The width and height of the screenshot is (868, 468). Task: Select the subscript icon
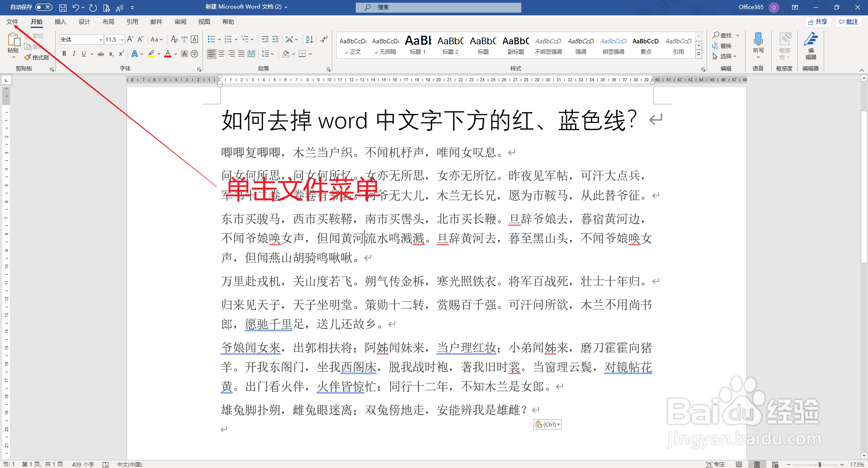tap(110, 53)
